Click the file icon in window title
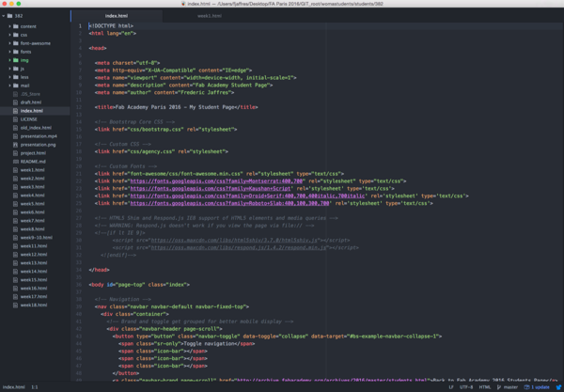 [183, 4]
